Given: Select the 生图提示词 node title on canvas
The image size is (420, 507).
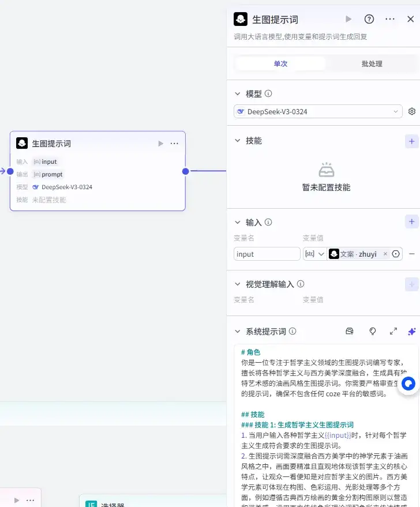Looking at the screenshot, I should pyautogui.click(x=51, y=144).
